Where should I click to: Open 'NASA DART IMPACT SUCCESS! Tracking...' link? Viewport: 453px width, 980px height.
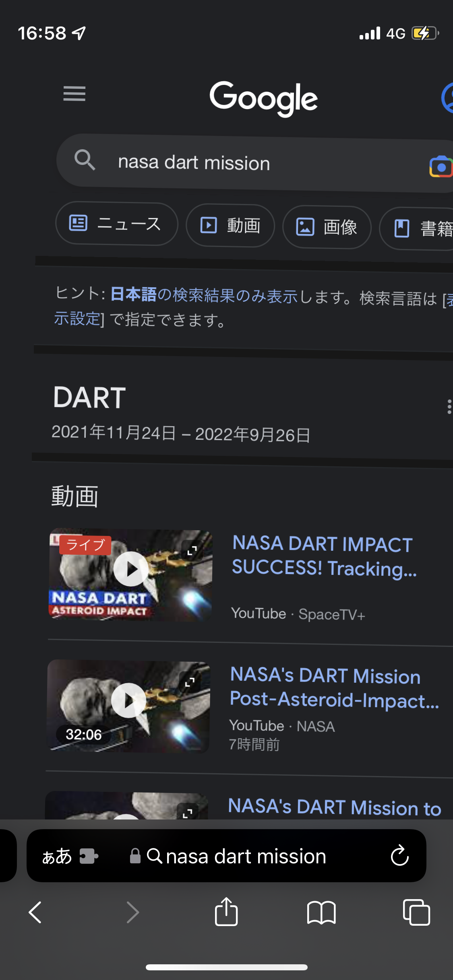point(325,556)
